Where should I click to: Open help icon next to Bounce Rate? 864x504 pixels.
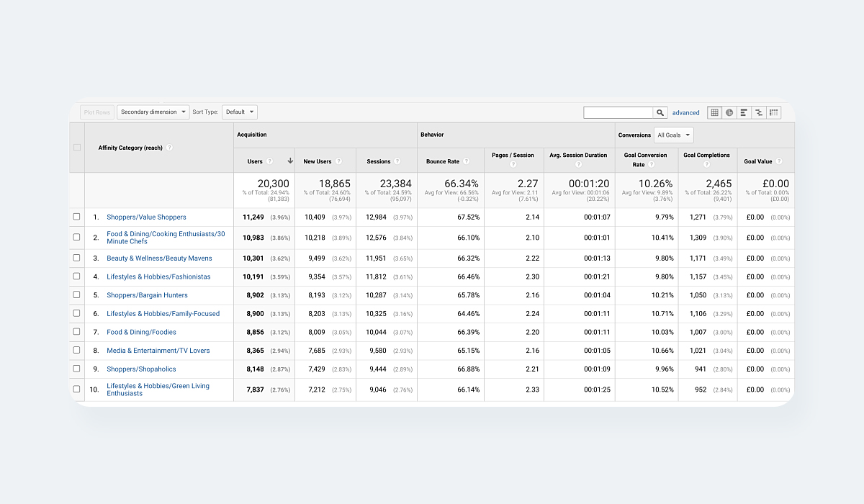point(466,161)
